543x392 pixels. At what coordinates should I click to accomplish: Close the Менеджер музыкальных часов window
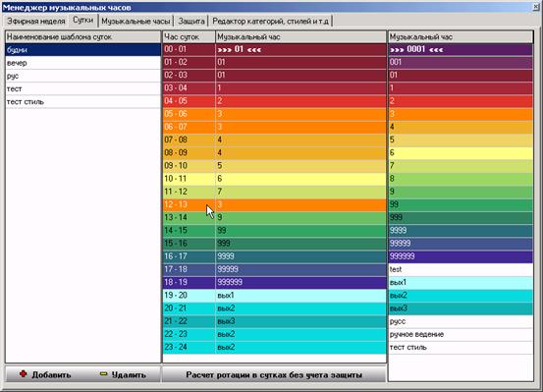(537, 7)
